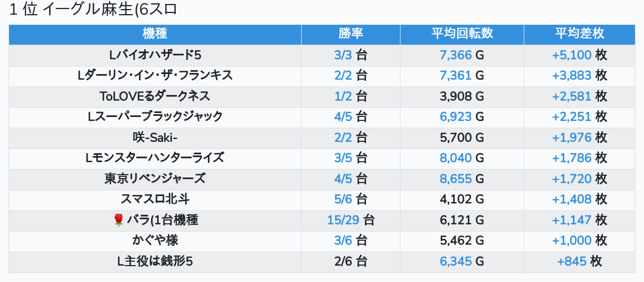Screen dimensions: 644x282
Task: Click Lモンスターハンターライズ machine name
Action: click(155, 158)
